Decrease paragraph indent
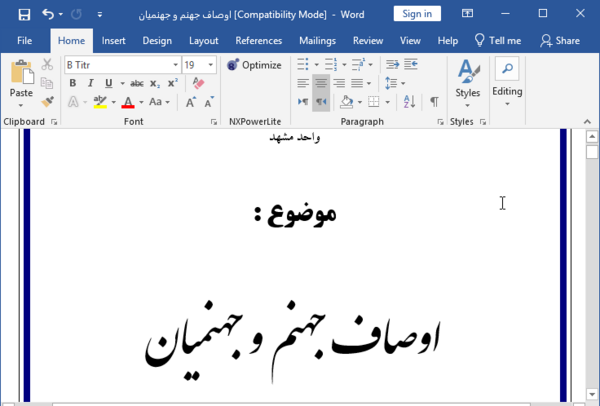 tap(392, 64)
